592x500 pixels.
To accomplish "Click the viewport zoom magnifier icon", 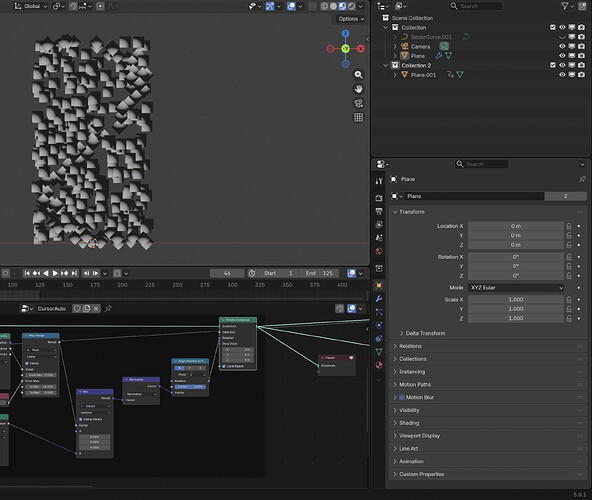I will (x=358, y=75).
